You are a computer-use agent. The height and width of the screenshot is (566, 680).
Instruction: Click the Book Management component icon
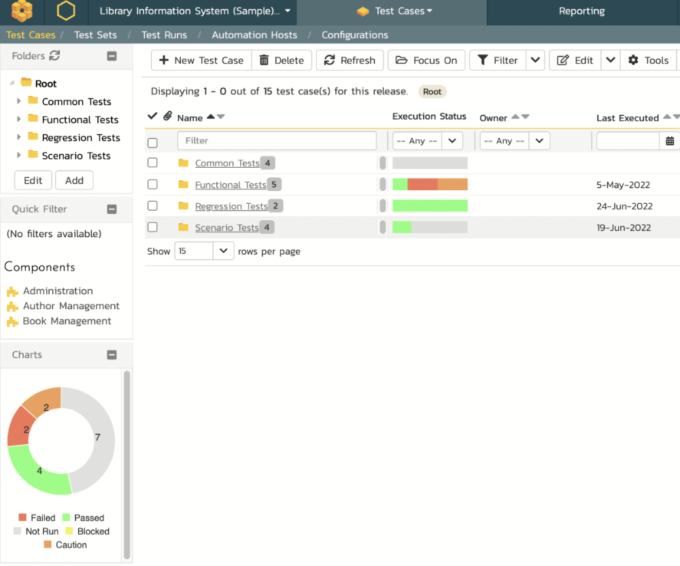point(12,322)
